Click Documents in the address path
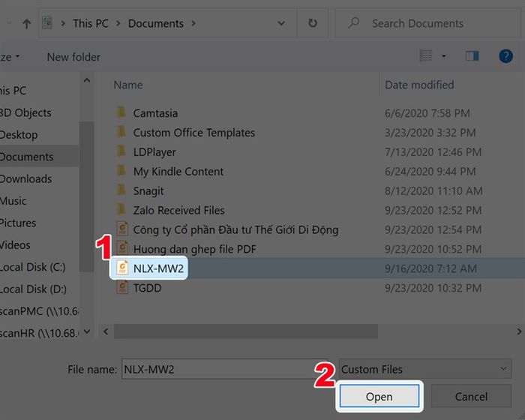The height and width of the screenshot is (420, 525). [156, 23]
